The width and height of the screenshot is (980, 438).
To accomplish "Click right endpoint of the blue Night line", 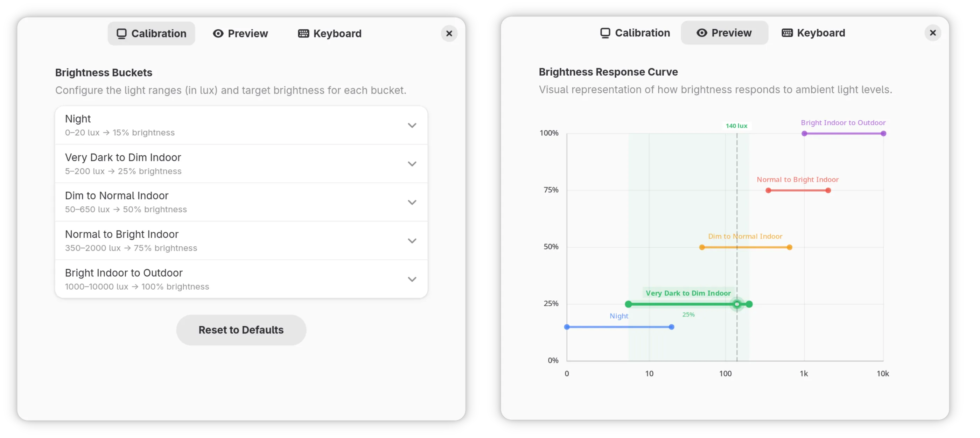I will 671,327.
